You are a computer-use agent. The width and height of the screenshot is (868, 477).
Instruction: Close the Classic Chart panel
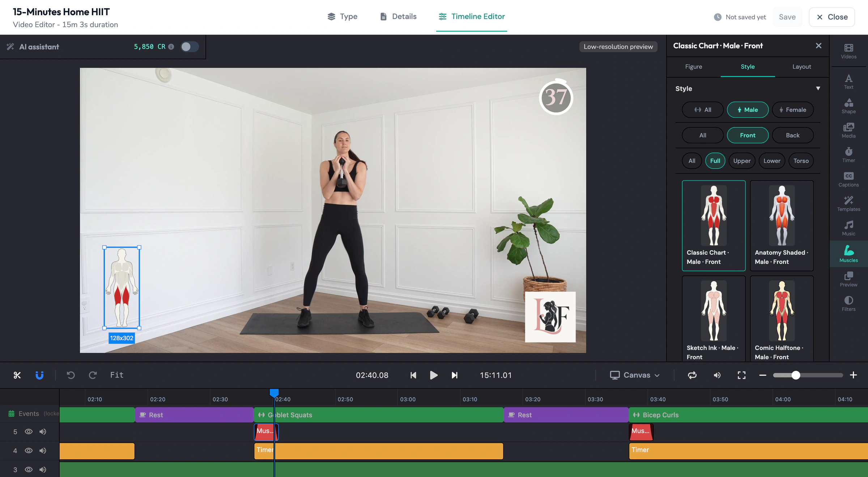pyautogui.click(x=818, y=46)
